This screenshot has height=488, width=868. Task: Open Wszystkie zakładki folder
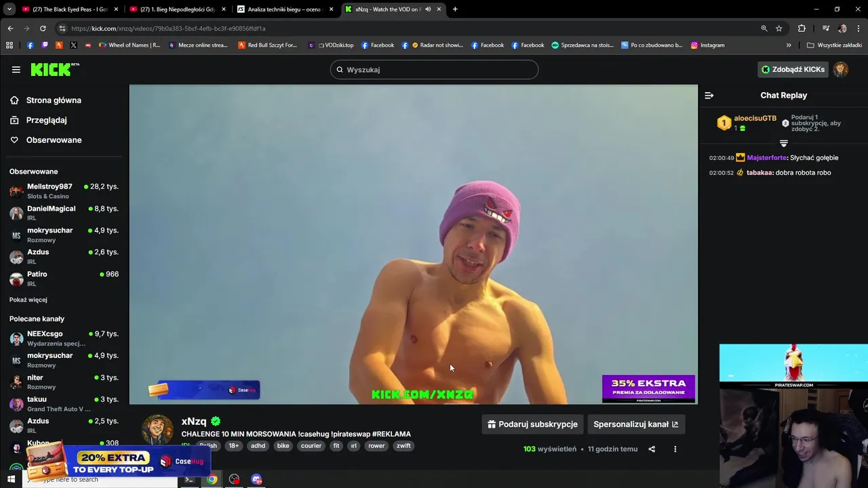(x=834, y=45)
